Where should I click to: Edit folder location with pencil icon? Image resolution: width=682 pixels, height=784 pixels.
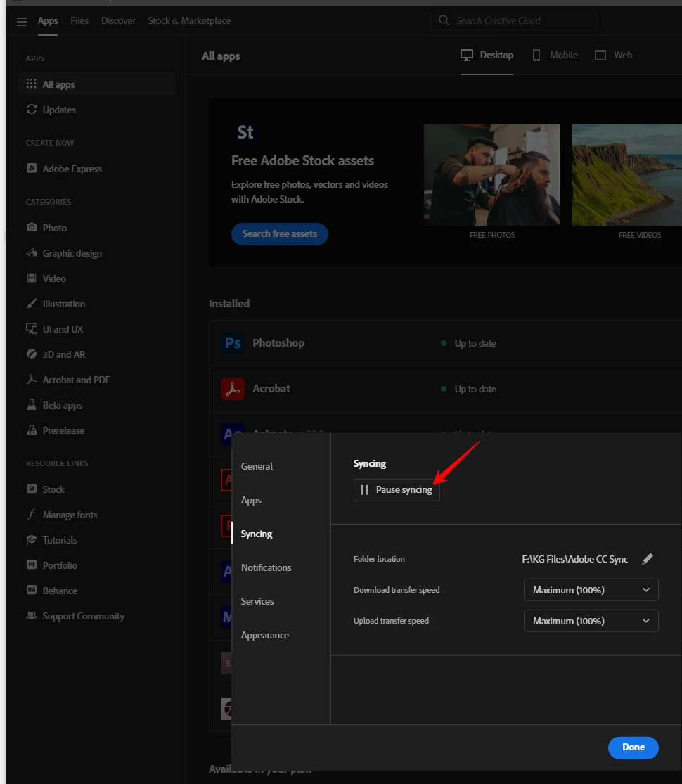click(648, 559)
